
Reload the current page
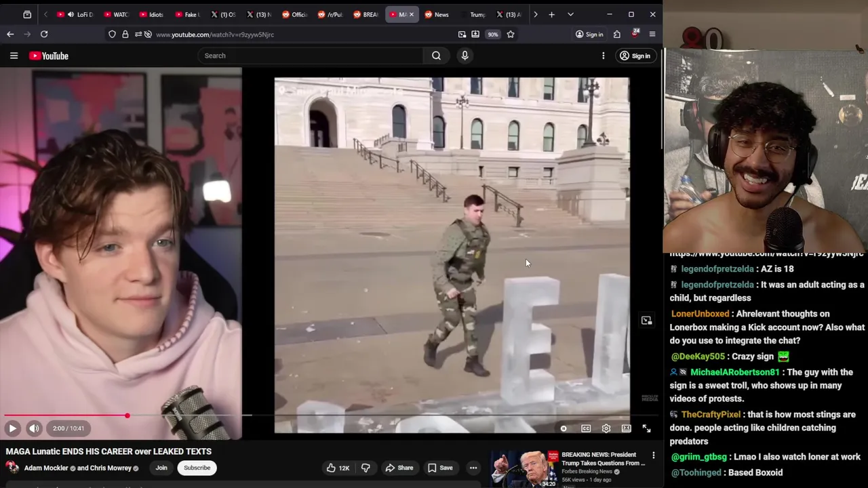point(44,34)
